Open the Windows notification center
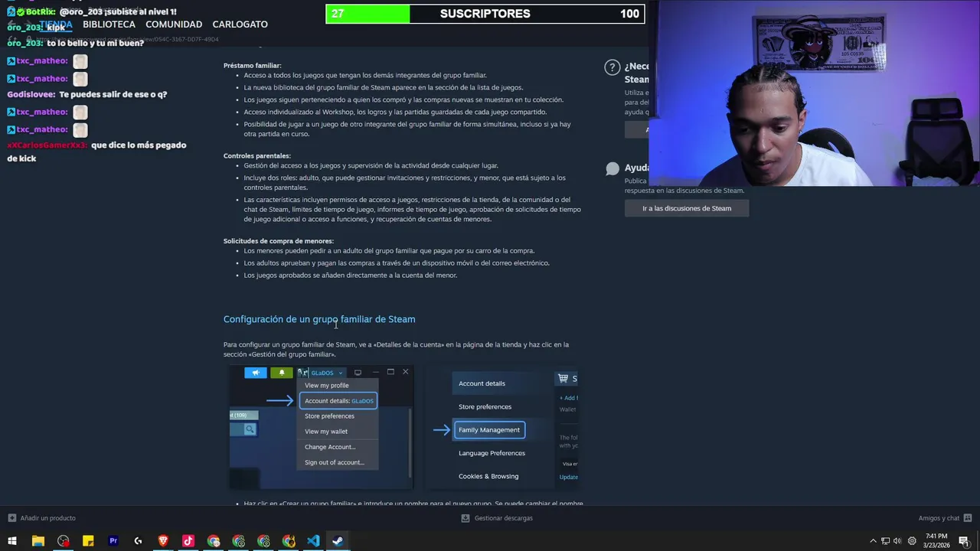 964,541
